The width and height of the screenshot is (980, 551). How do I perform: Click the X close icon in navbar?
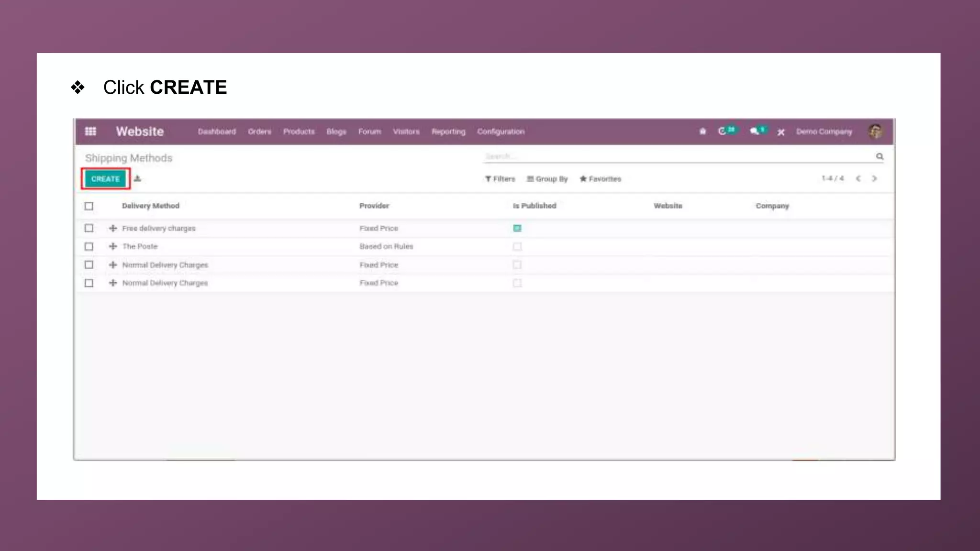[x=781, y=132]
